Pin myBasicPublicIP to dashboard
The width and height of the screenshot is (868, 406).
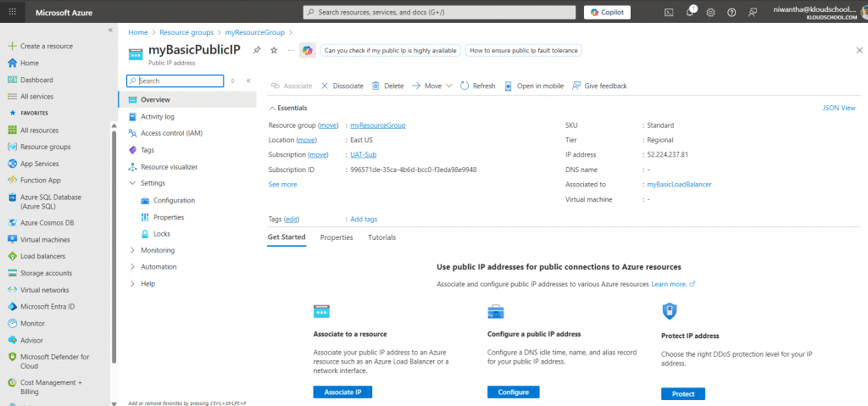click(257, 51)
